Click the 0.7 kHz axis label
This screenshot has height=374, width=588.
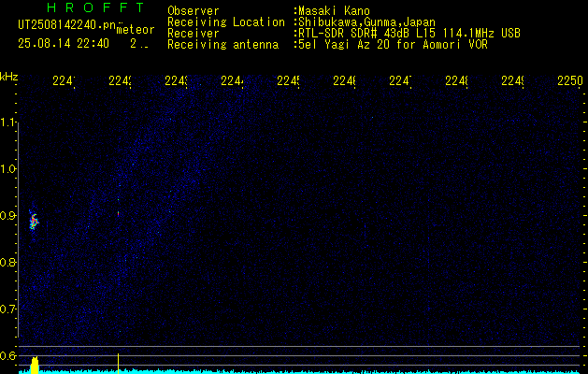tap(7, 309)
